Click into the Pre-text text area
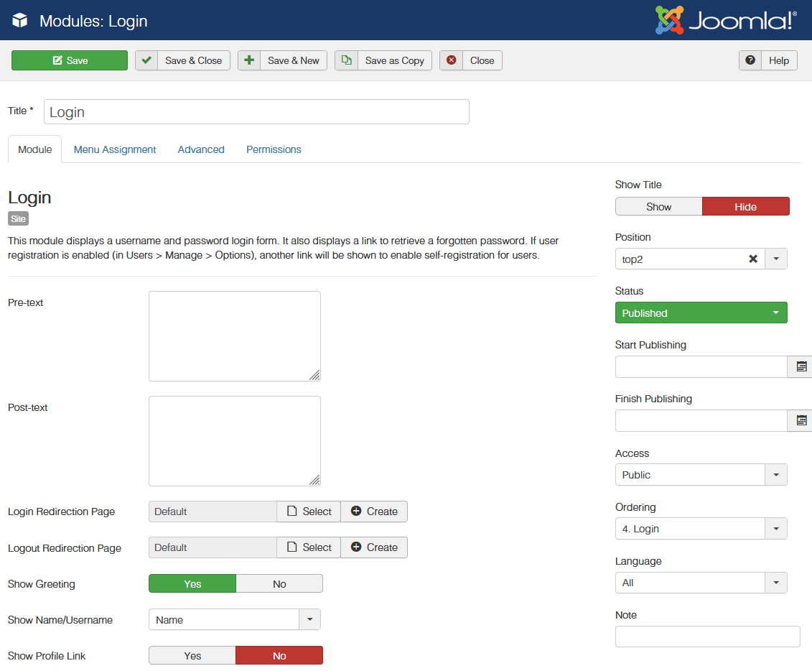812x671 pixels. [x=234, y=336]
